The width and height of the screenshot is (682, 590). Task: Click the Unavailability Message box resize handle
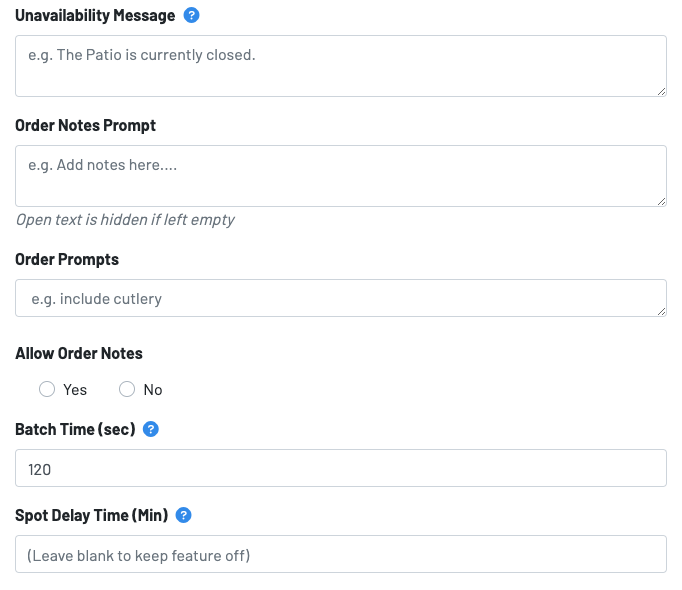pos(661,91)
